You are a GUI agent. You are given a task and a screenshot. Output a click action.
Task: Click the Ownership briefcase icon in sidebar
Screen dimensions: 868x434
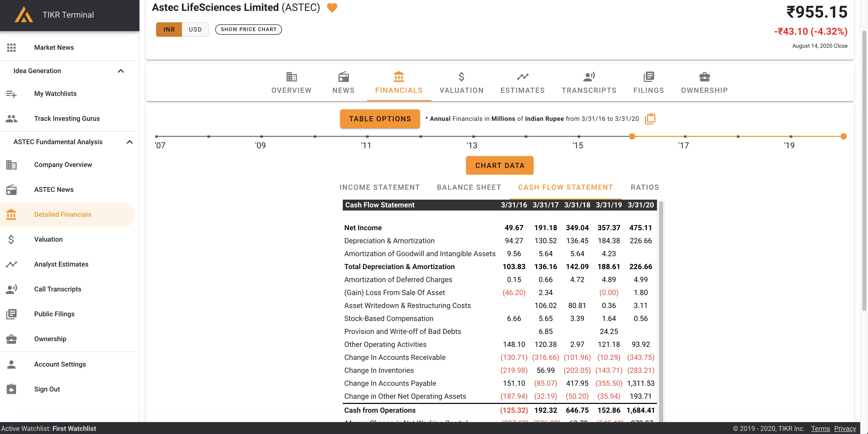(11, 339)
